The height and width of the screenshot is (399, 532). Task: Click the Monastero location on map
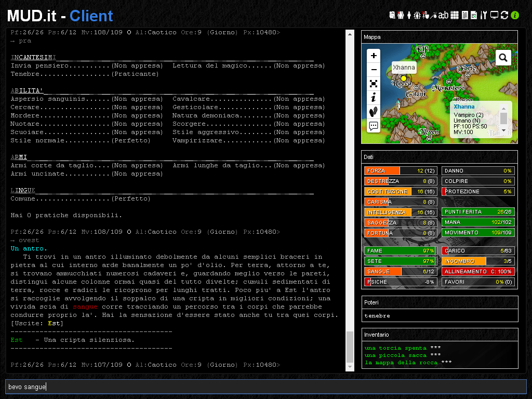[448, 87]
